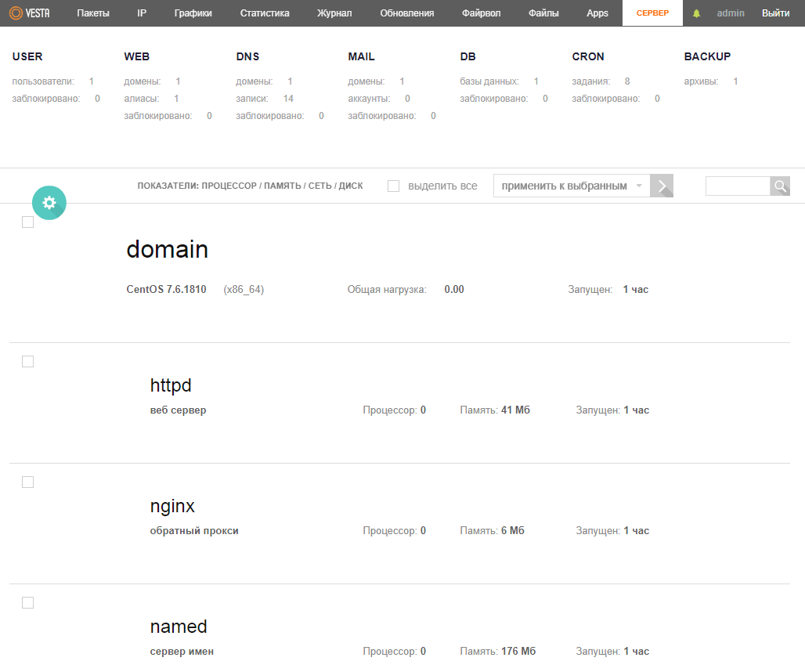Open the USER section
The image size is (805, 672).
[x=27, y=56]
